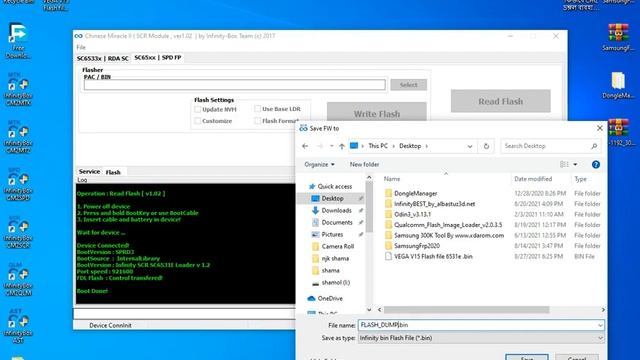Open Save dialog help button
This screenshot has height=360, width=640.
tap(596, 164)
